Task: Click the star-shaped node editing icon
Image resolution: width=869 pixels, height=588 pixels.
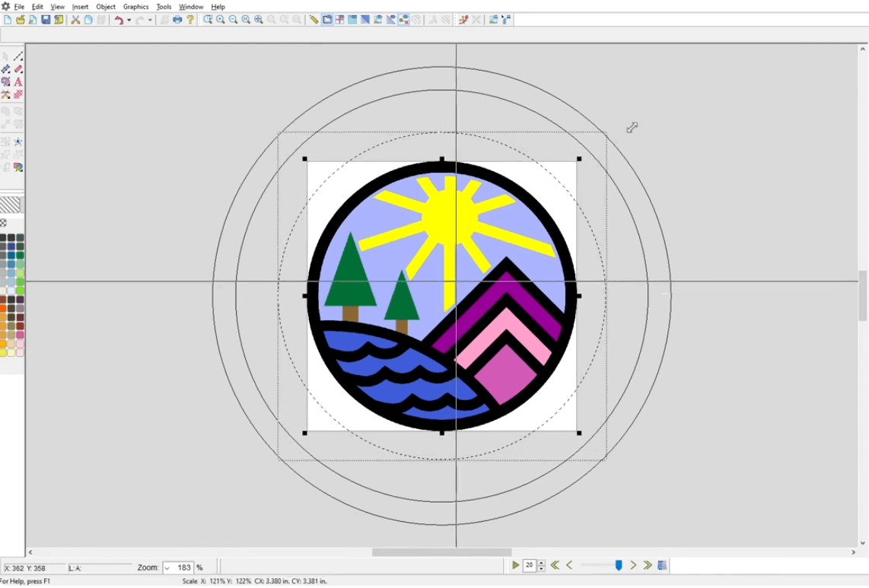Action: [18, 142]
